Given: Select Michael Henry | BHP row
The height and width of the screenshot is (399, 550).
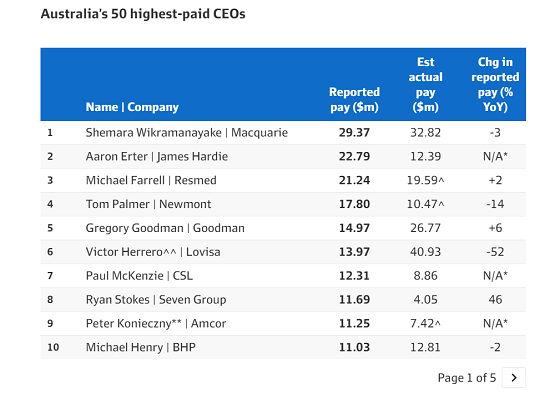Looking at the screenshot, I should 283,347.
